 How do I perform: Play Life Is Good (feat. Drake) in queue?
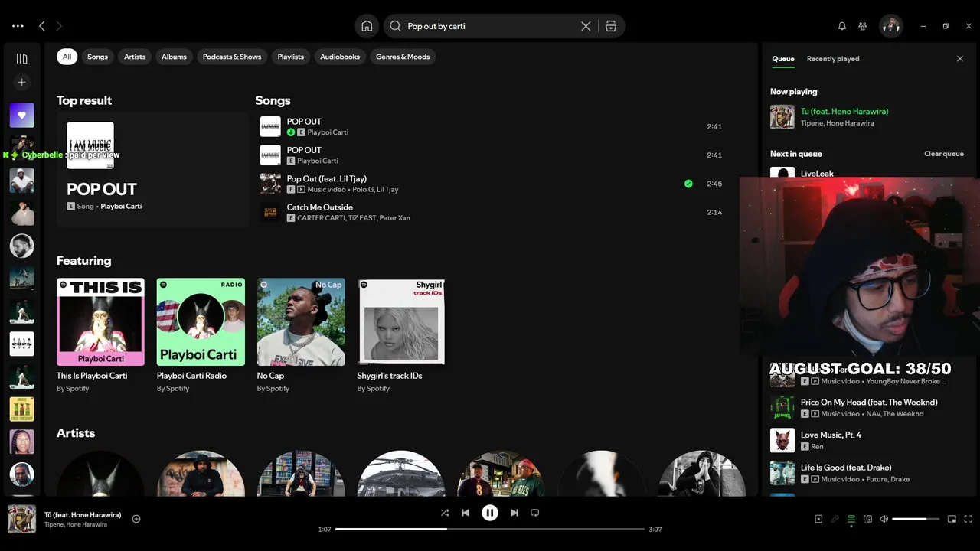[x=869, y=473]
